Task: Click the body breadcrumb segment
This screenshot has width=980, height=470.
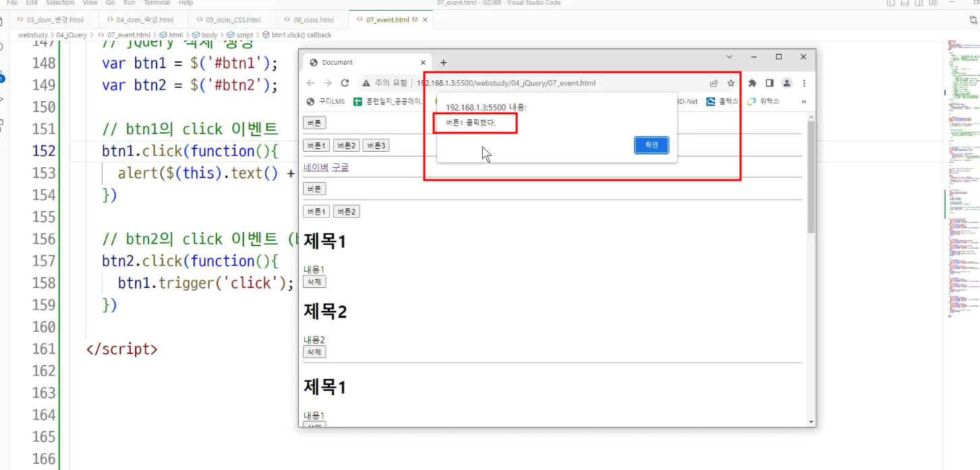Action: pyautogui.click(x=205, y=34)
